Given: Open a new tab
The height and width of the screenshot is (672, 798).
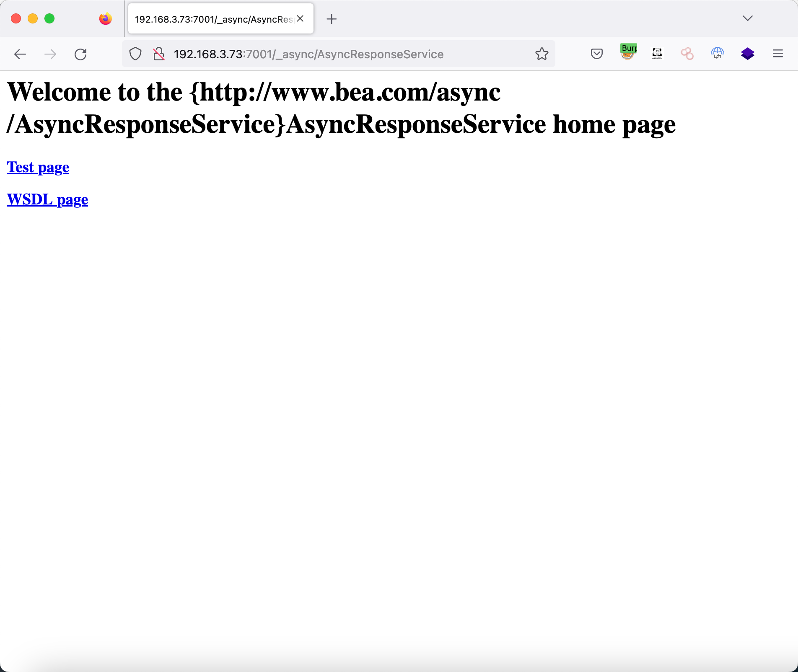Looking at the screenshot, I should click(331, 19).
